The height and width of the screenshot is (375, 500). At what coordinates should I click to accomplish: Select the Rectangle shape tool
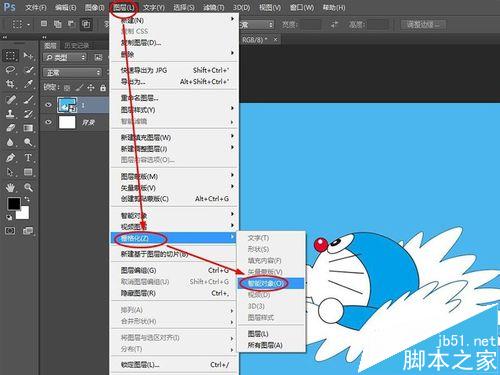point(28,172)
